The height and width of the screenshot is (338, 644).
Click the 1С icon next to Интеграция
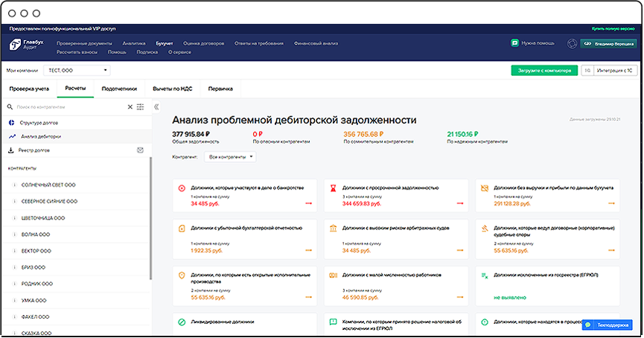pos(587,71)
